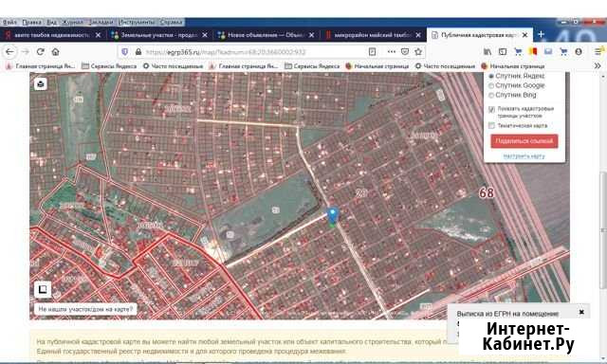Open the Вид menu
This screenshot has height=364, width=607.
point(52,22)
